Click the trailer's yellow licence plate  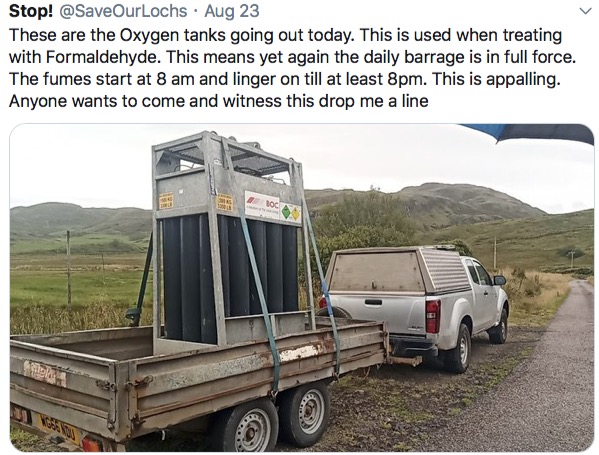coord(58,427)
